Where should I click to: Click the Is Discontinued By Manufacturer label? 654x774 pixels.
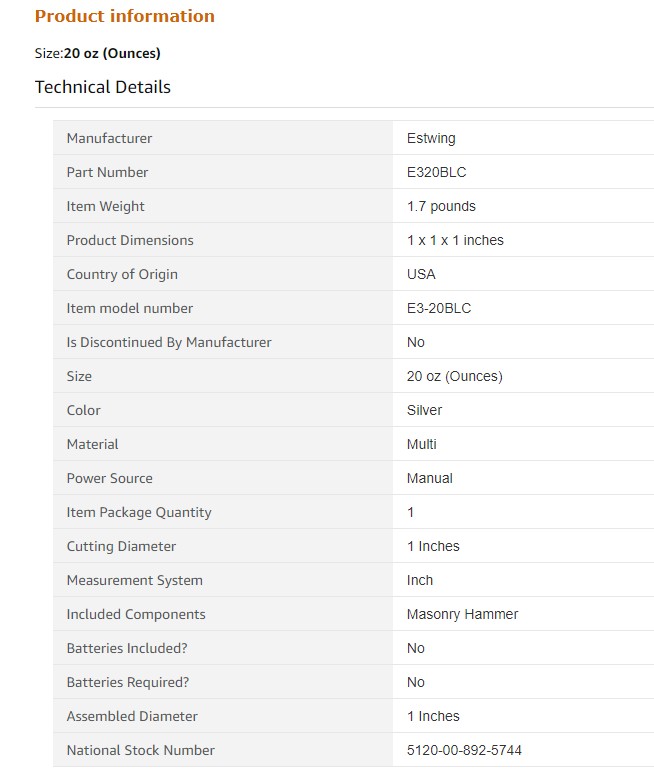[169, 342]
